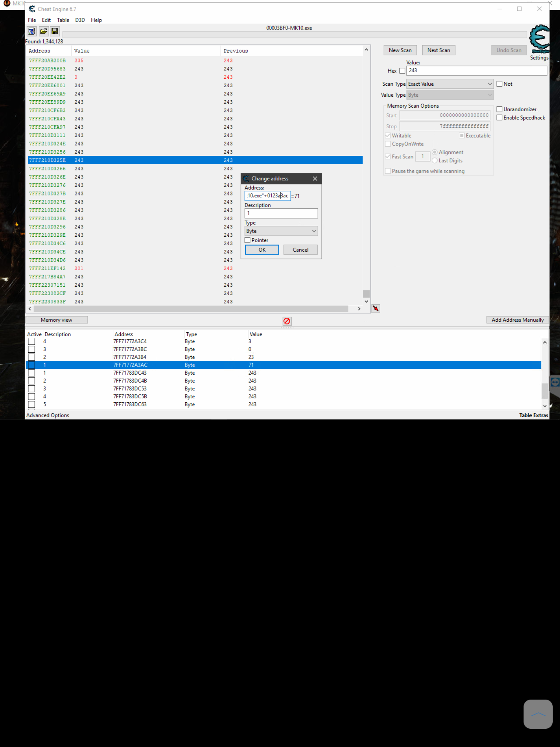Click the red clear address list icon
The width and height of the screenshot is (560, 747).
[287, 321]
